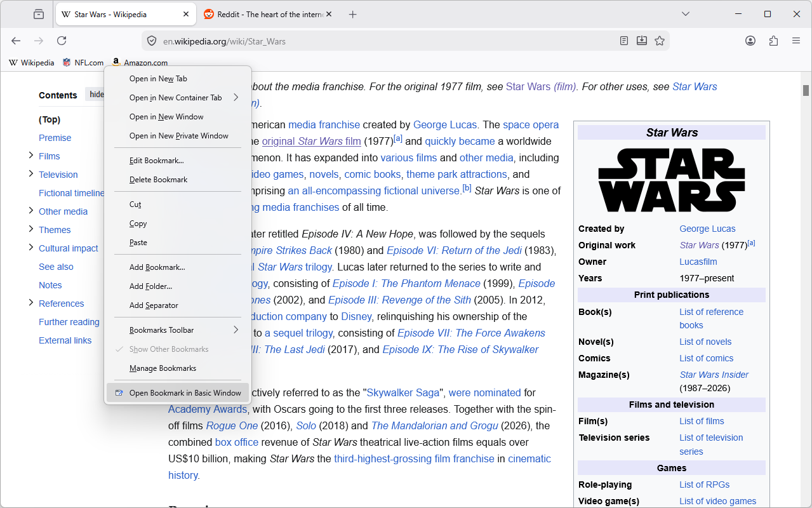
Task: Choose Paste from context menu
Action: [178, 243]
